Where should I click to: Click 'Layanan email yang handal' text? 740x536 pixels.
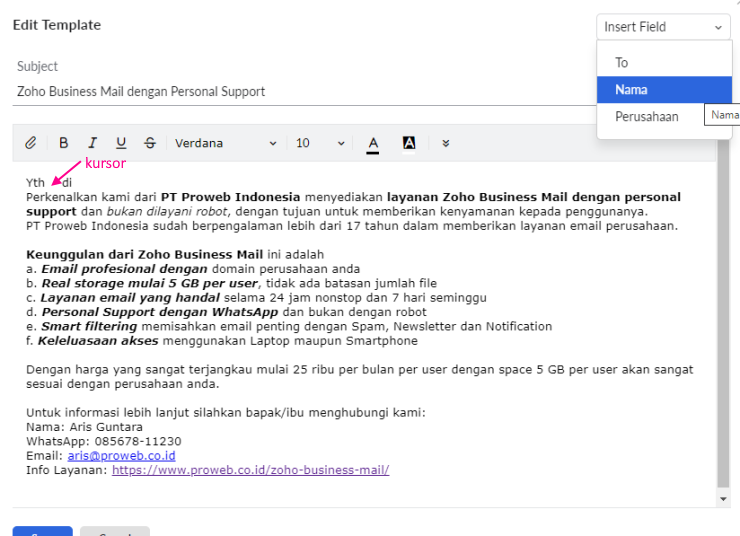(130, 298)
